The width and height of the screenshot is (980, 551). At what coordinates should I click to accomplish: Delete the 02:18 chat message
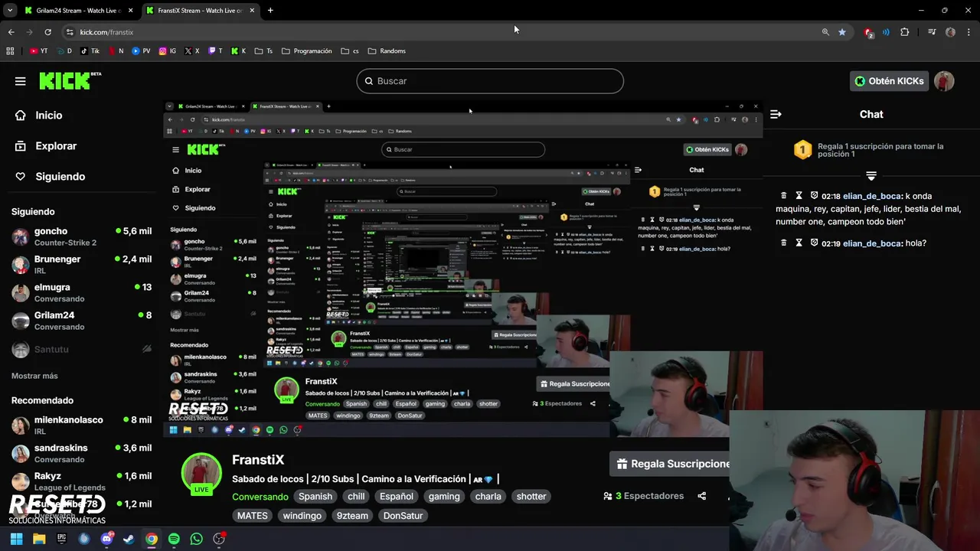(783, 196)
